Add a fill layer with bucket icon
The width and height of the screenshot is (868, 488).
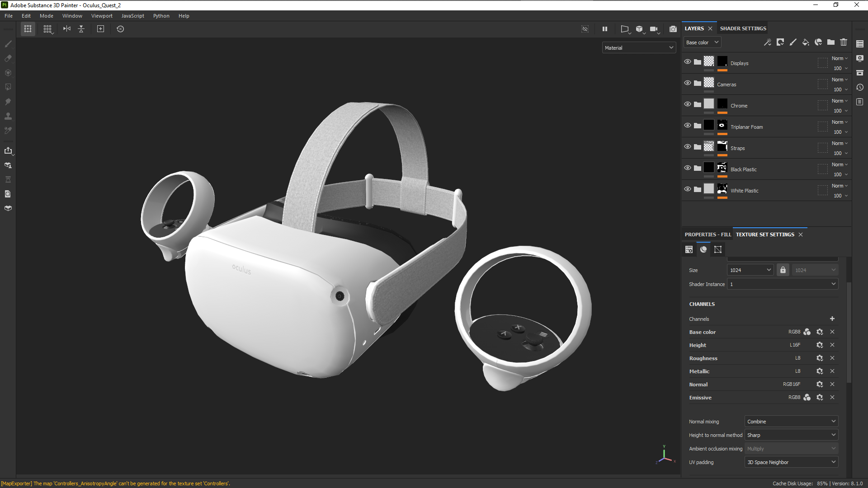(x=806, y=42)
